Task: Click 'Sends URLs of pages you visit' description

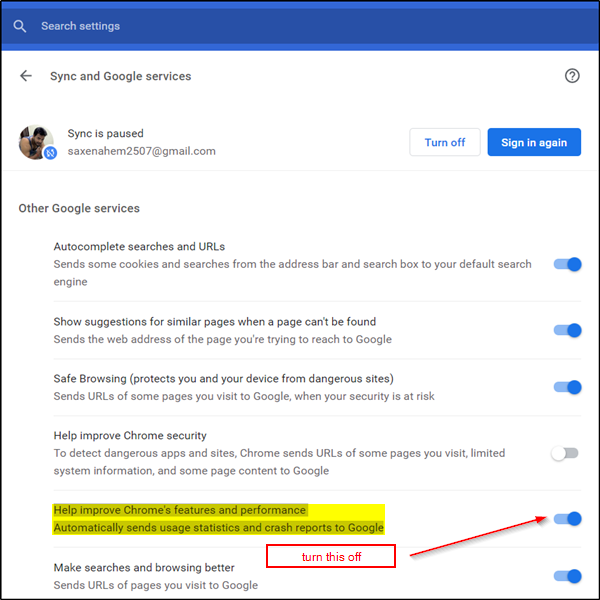Action: click(x=156, y=585)
